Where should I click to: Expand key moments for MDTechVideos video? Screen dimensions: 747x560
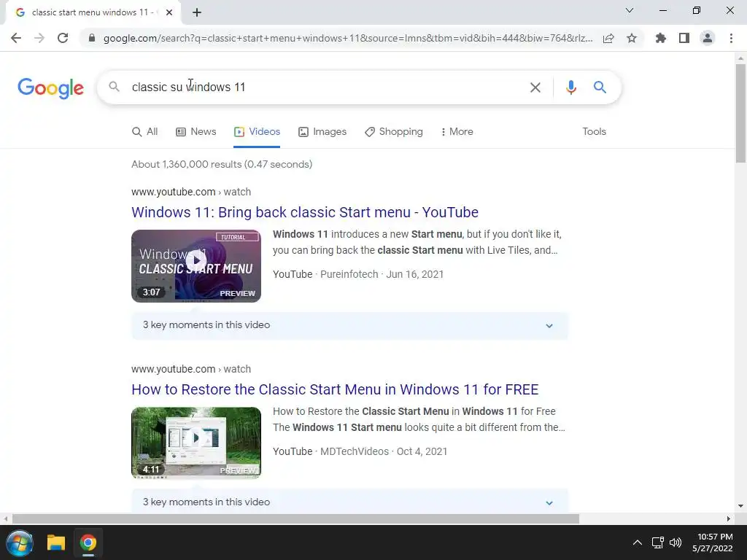point(349,502)
